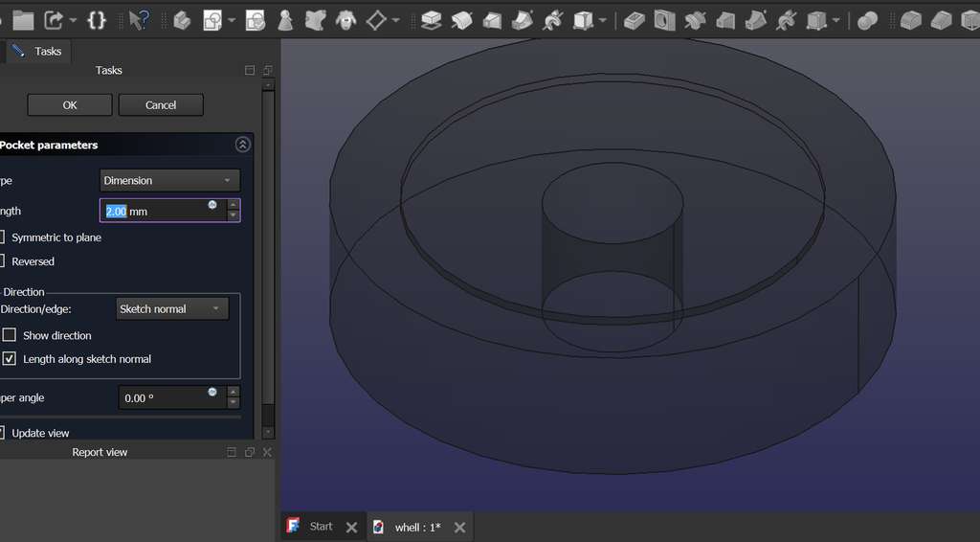Open the Direction/edge dropdown Sketch normal
This screenshot has width=980, height=542.
172,308
